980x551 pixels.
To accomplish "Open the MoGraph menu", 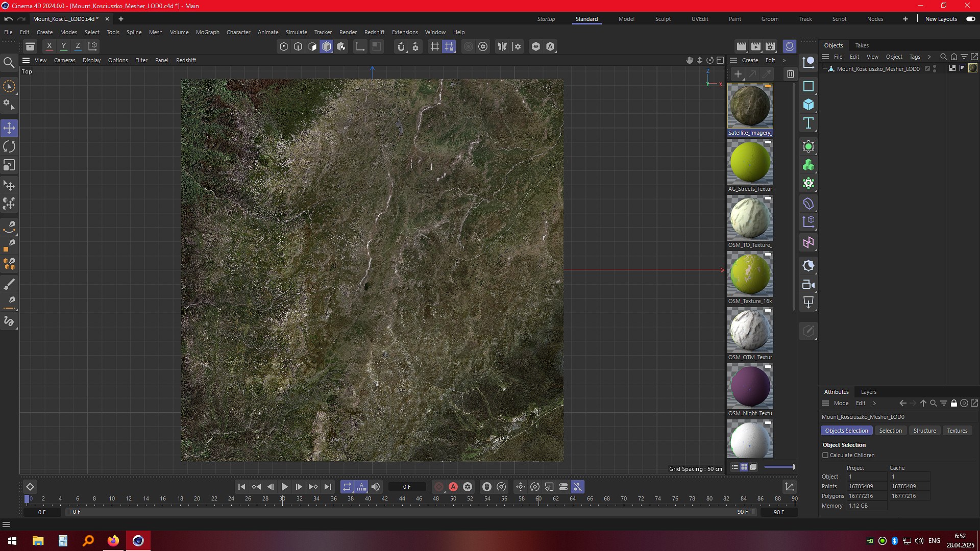I will click(208, 32).
